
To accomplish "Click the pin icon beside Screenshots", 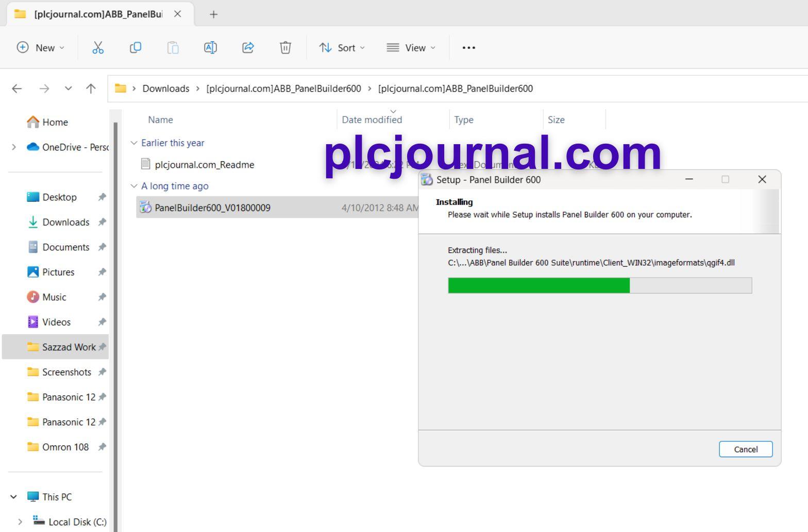I will click(102, 372).
